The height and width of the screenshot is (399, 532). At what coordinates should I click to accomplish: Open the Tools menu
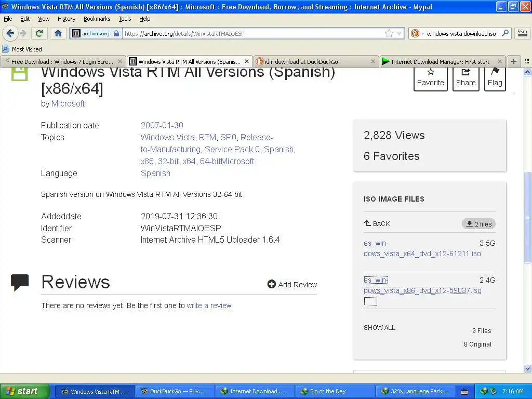(125, 19)
